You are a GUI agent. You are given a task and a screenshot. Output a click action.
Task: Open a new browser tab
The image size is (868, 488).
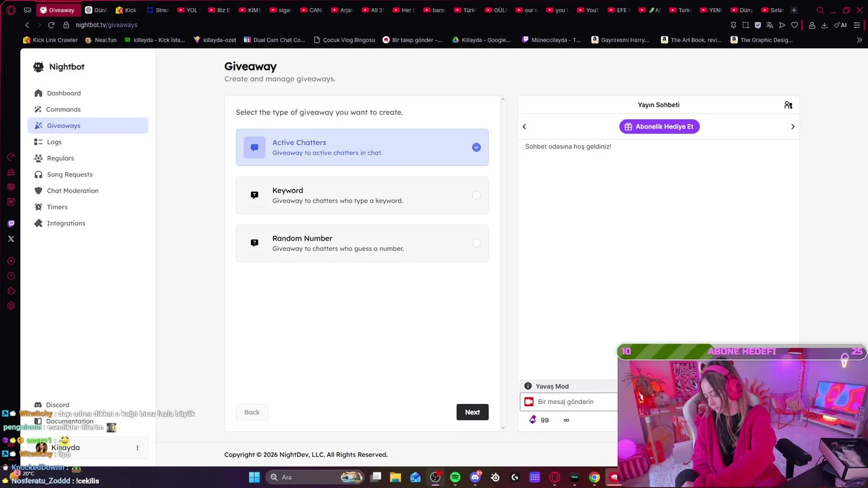pyautogui.click(x=794, y=10)
